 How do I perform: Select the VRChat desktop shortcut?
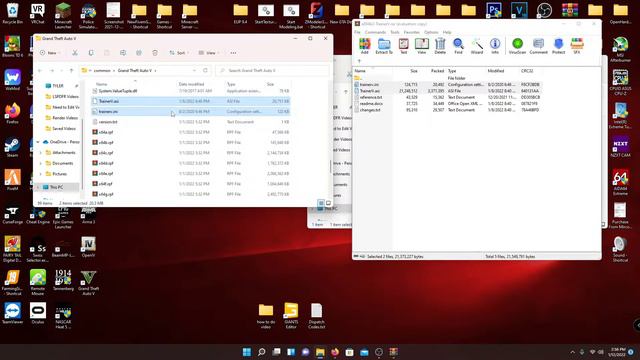[38, 13]
